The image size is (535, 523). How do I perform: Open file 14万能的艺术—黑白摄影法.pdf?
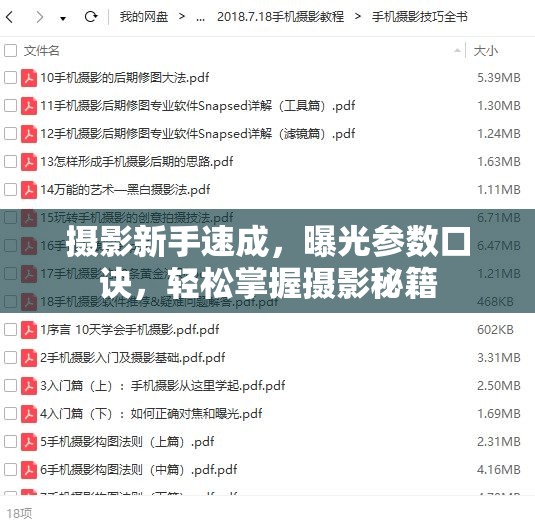pos(125,190)
